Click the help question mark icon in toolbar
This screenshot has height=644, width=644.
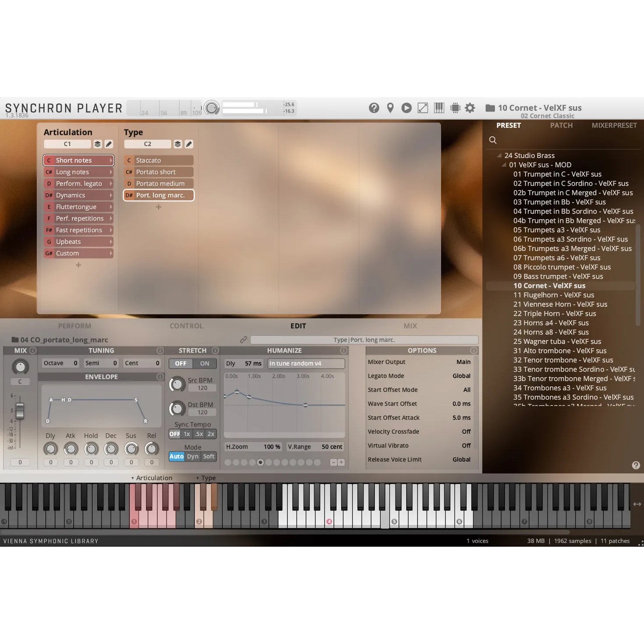[374, 108]
